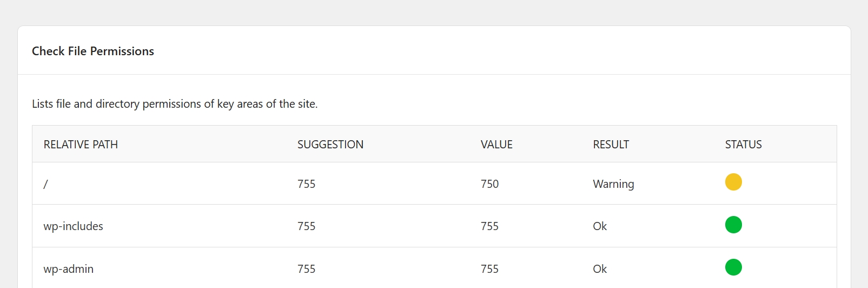Click the 755 value in the wp-includes row
The image size is (868, 288).
[489, 226]
